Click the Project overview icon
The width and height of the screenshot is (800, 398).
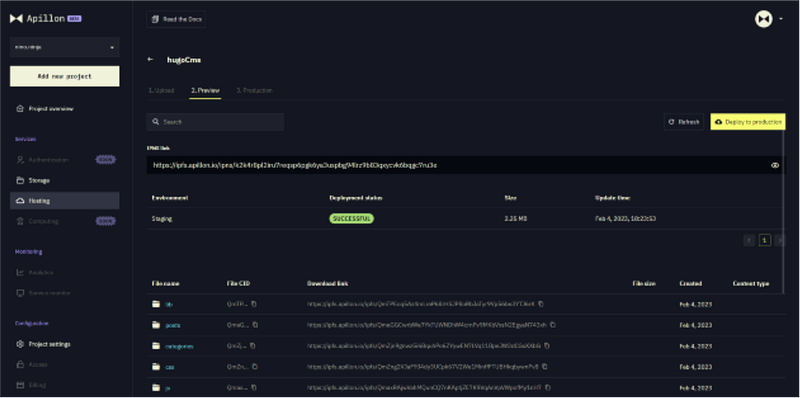point(20,109)
